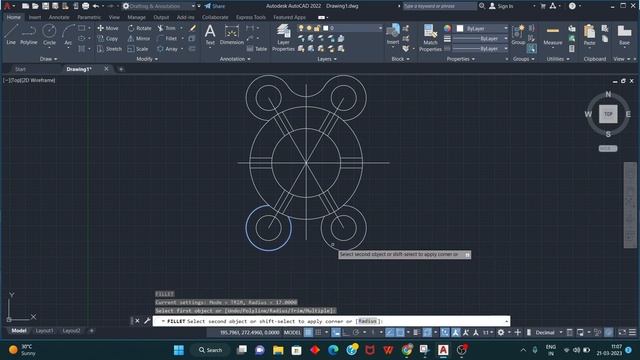Click the FILLET command line input
Viewport: 640px width, 360px height.
click(331, 321)
